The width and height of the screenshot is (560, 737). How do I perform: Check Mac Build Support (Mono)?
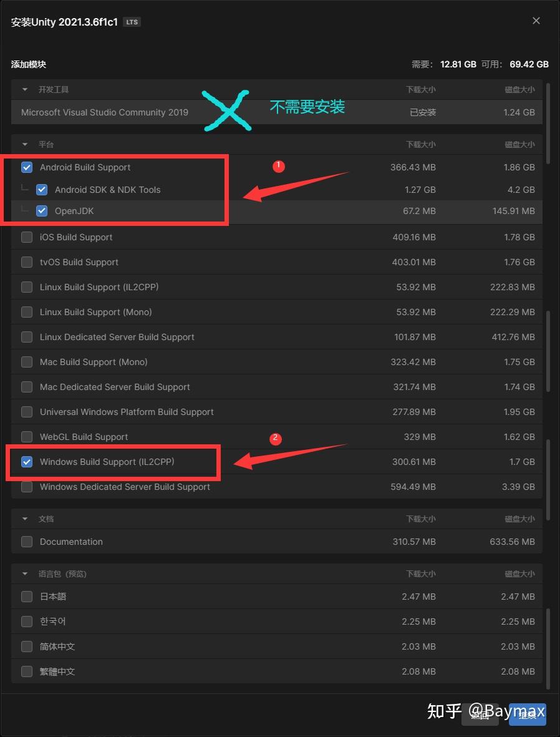pyautogui.click(x=27, y=362)
